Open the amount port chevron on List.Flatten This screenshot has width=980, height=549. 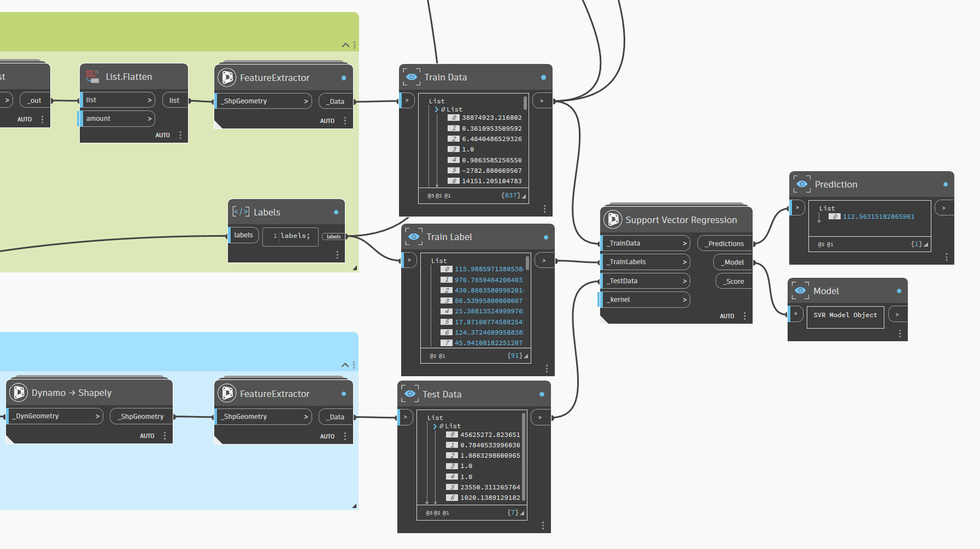pos(149,119)
